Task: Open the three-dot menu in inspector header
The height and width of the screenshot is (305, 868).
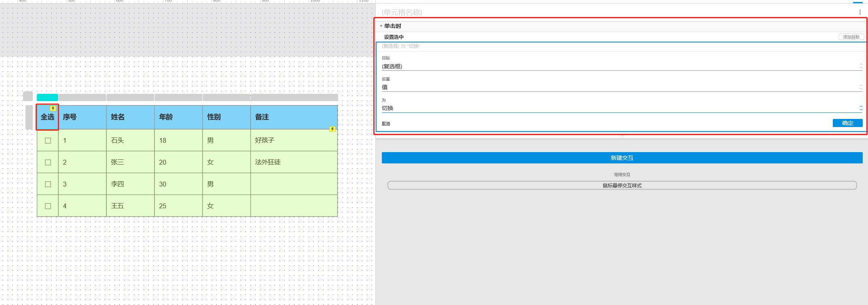Action: click(x=860, y=12)
